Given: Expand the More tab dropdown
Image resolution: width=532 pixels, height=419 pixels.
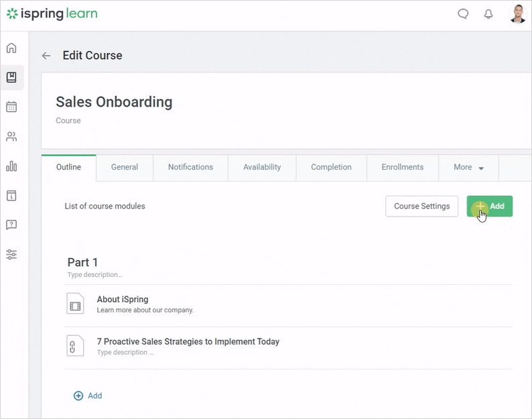Looking at the screenshot, I should click(468, 168).
